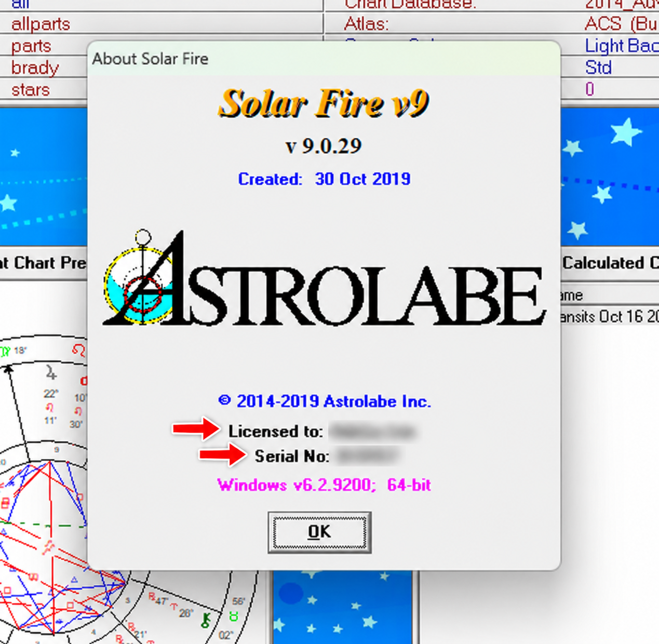The width and height of the screenshot is (659, 644).
Task: Click the purple '0' setting value
Action: click(589, 89)
